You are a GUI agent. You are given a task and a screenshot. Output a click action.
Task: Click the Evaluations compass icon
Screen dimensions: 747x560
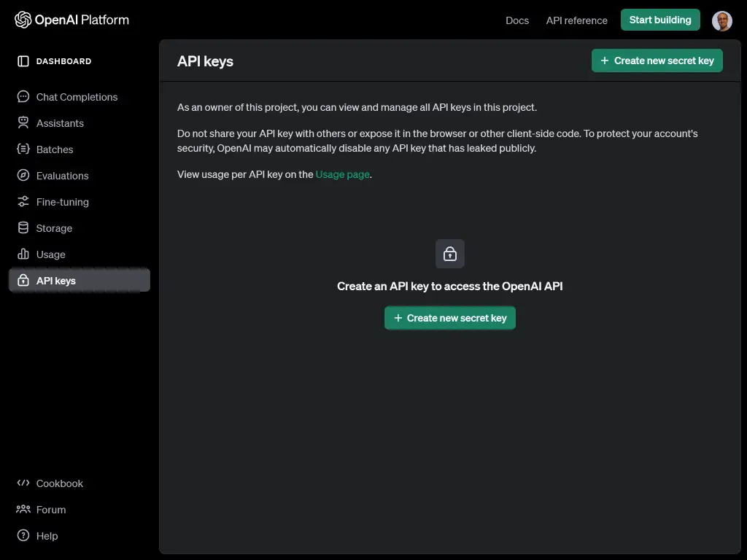(23, 175)
